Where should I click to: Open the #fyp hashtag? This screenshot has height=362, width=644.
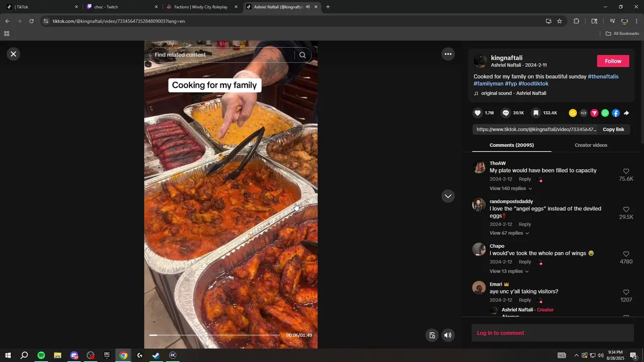(511, 83)
